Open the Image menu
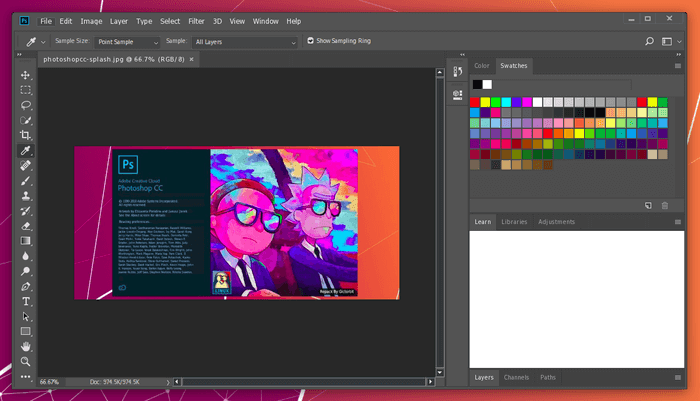700x401 pixels. (x=91, y=21)
